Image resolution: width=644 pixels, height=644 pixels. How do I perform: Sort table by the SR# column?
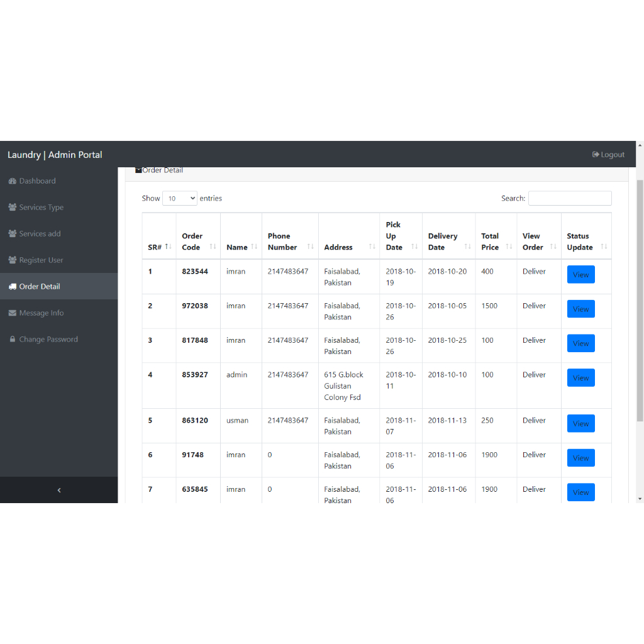pos(158,247)
